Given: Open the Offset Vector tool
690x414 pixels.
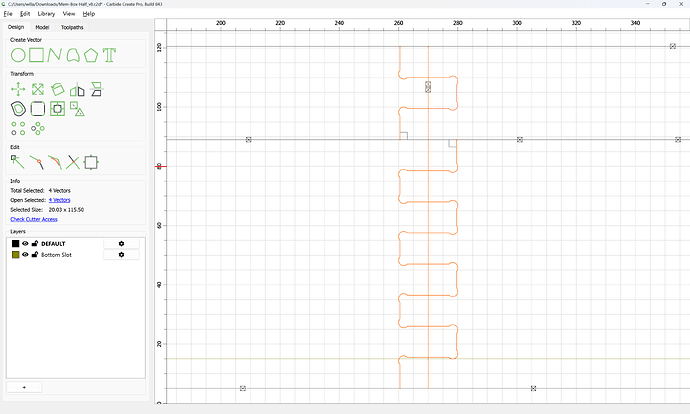Looking at the screenshot, I should pyautogui.click(x=18, y=109).
